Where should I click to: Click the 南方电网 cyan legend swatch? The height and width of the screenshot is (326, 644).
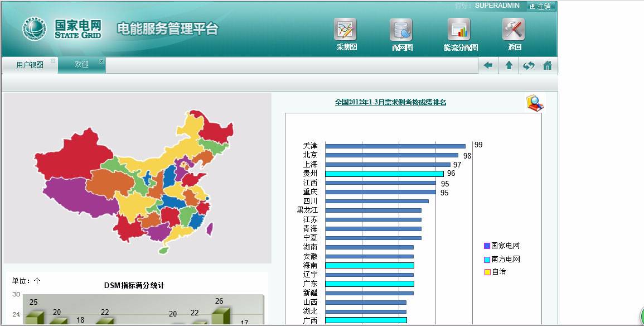pyautogui.click(x=487, y=260)
